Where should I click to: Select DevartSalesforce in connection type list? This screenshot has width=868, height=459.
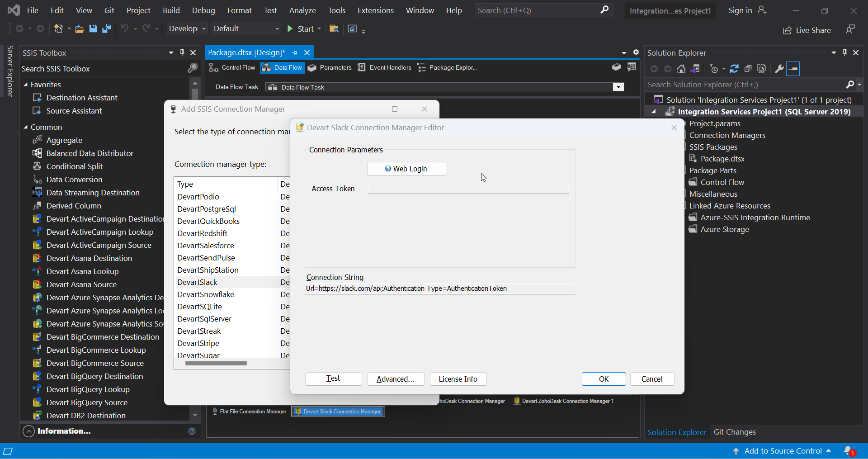[206, 246]
